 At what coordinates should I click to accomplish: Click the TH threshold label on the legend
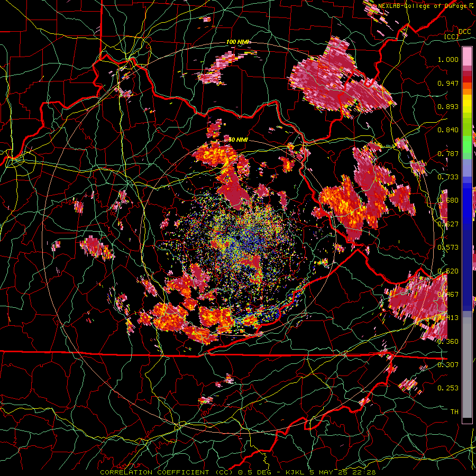454,412
